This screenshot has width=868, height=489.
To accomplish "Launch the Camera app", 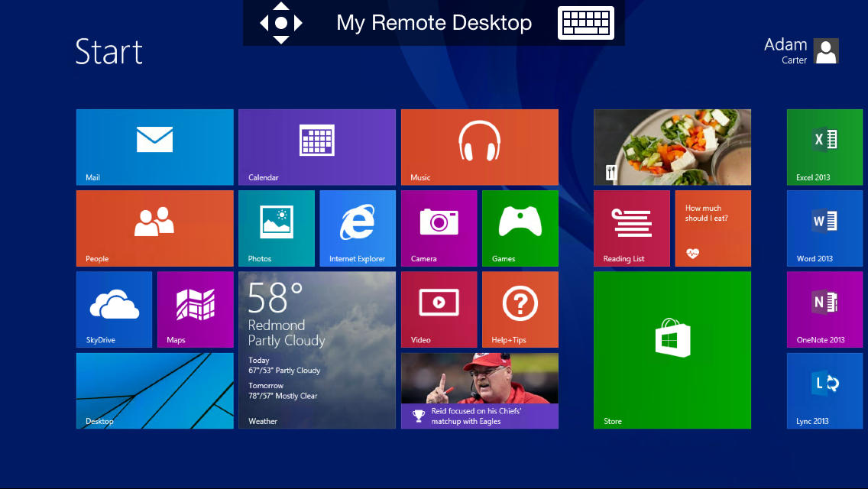I will click(x=439, y=228).
